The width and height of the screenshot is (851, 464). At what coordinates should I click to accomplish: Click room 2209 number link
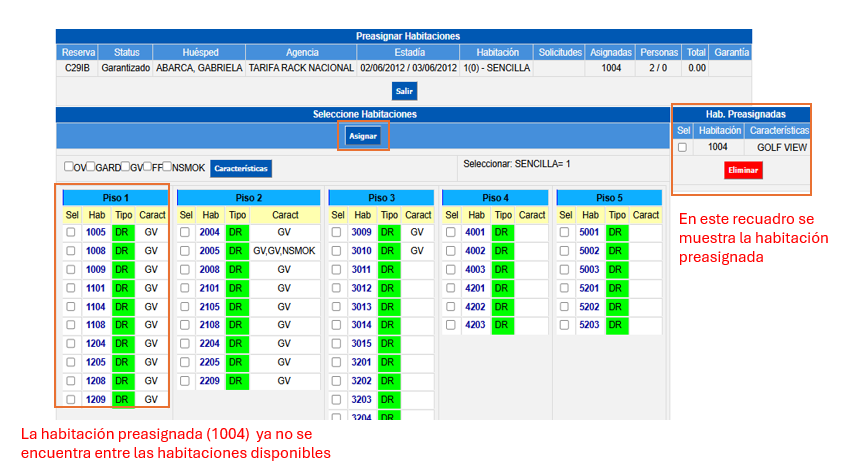pyautogui.click(x=210, y=381)
